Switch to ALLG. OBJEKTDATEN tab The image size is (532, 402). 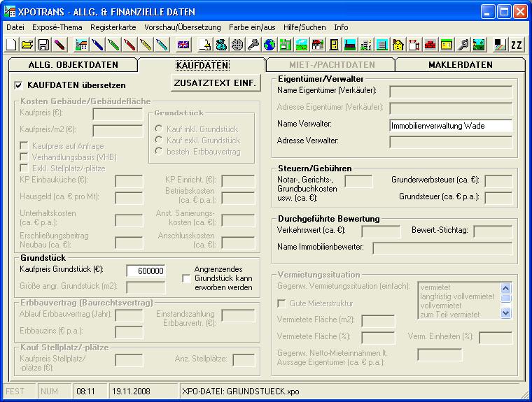73,65
